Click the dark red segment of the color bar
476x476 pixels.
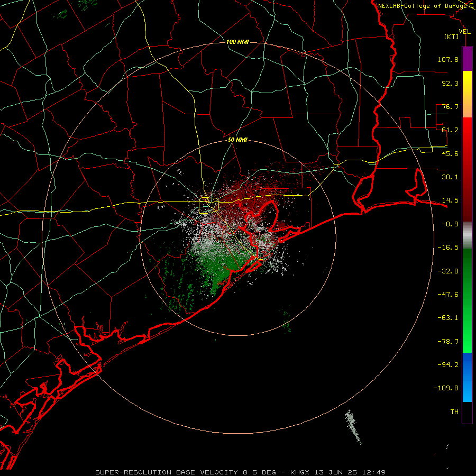pos(467,169)
